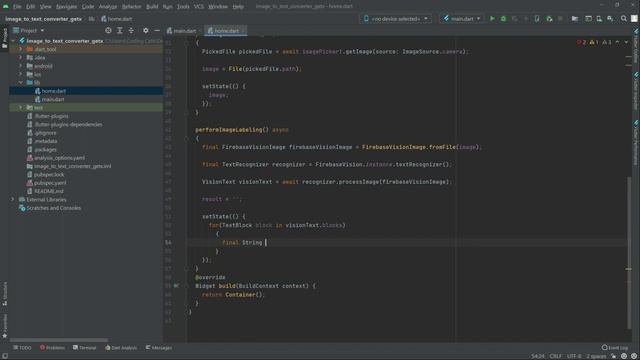Collapse the image_to_text_converter_getx project root
640x360 pixels.
[13, 41]
